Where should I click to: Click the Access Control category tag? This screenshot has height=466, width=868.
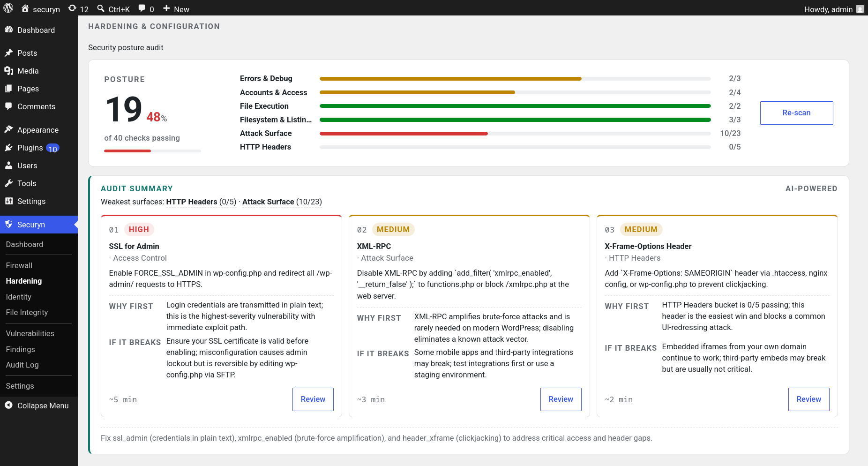140,258
